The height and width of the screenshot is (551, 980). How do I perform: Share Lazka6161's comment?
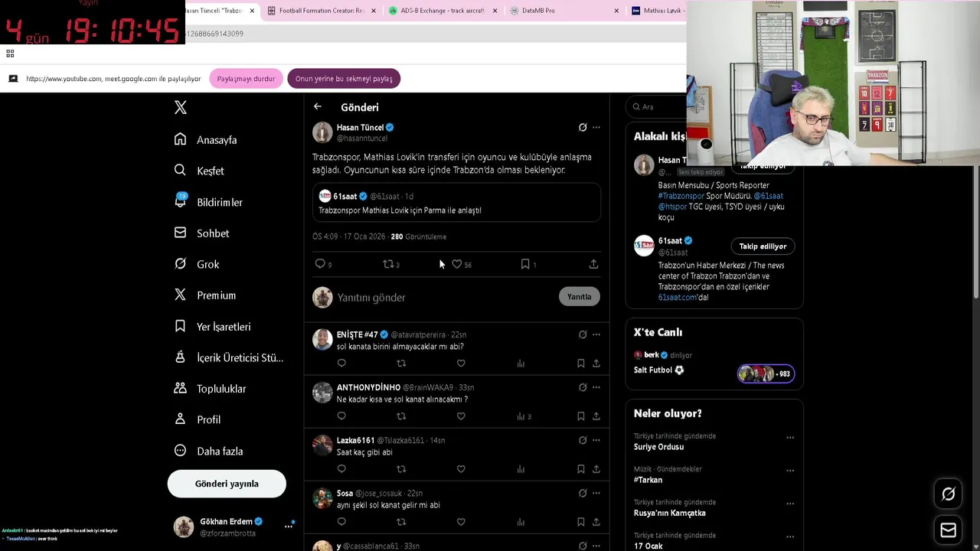coord(596,469)
